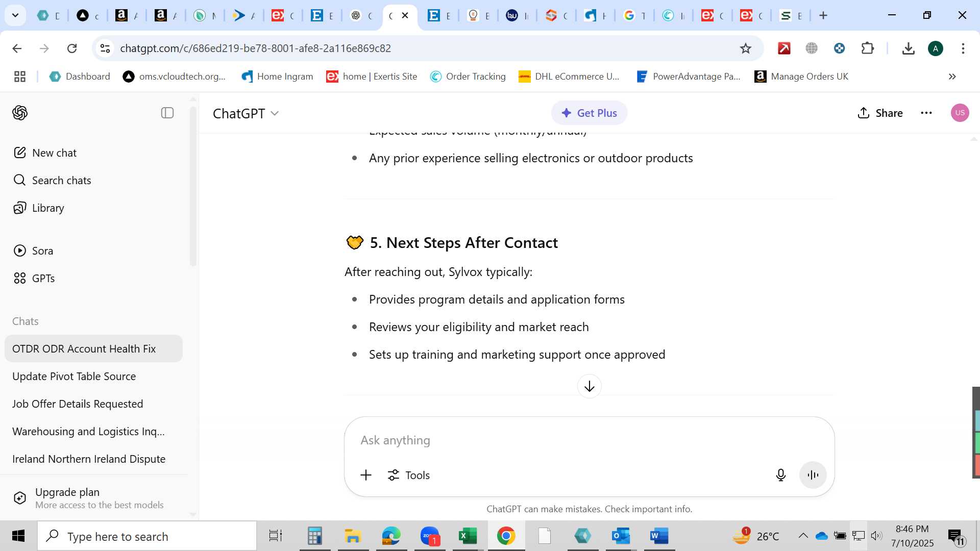The width and height of the screenshot is (980, 551).
Task: Open the Update Pivot Table Source chat
Action: click(x=93, y=376)
